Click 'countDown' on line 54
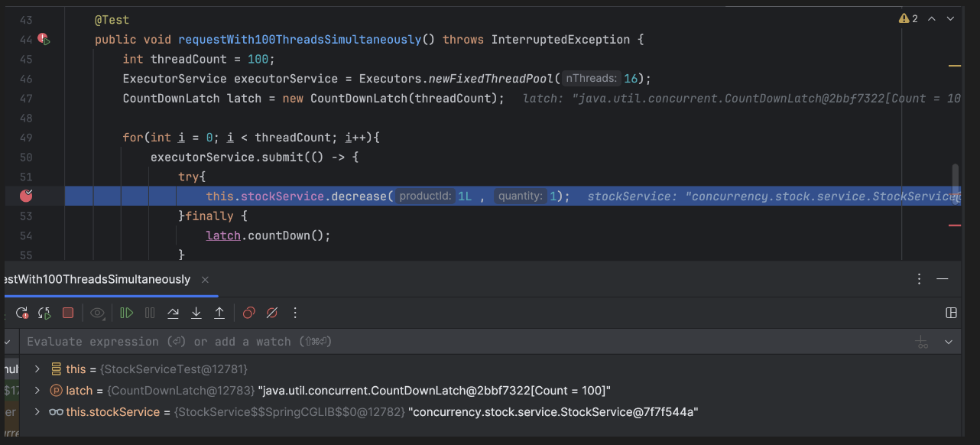The width and height of the screenshot is (980, 445). (x=278, y=235)
